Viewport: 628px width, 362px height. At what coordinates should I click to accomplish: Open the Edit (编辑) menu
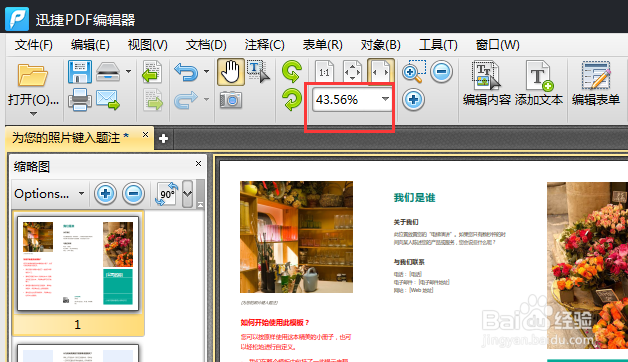[90, 45]
